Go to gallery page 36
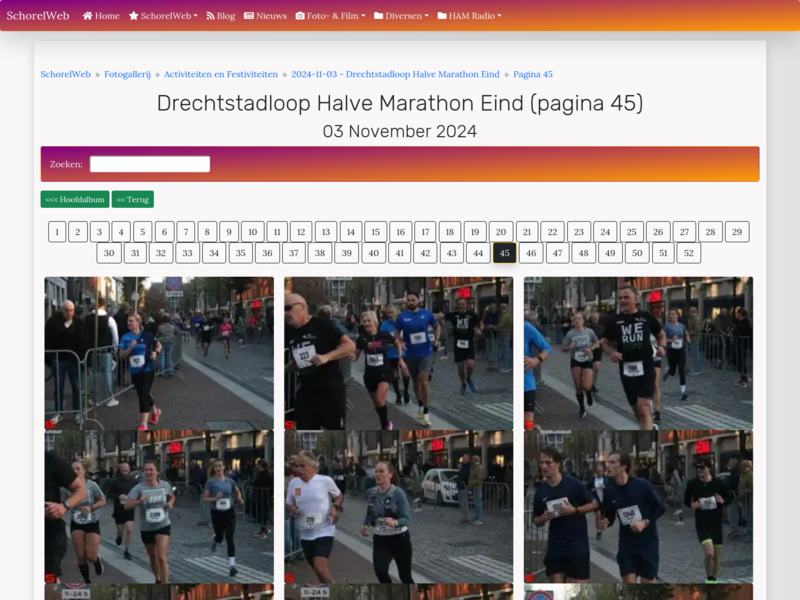Image resolution: width=800 pixels, height=600 pixels. [x=267, y=253]
